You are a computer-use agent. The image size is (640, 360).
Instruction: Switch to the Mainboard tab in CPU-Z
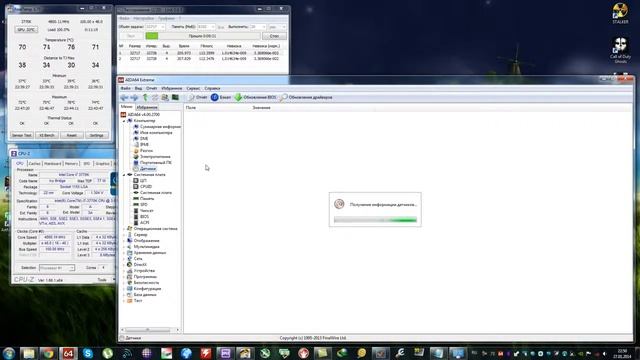click(x=52, y=164)
